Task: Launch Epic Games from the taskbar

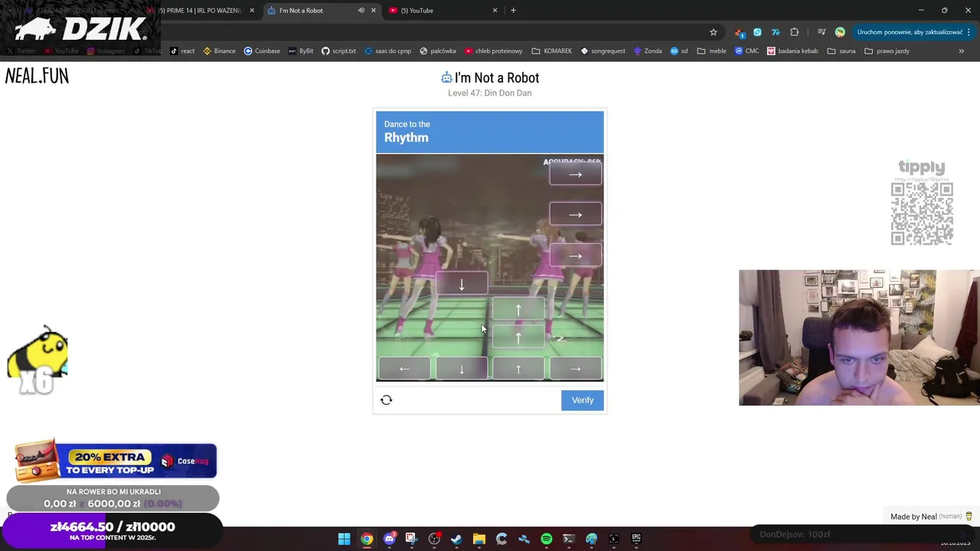Action: tap(636, 539)
